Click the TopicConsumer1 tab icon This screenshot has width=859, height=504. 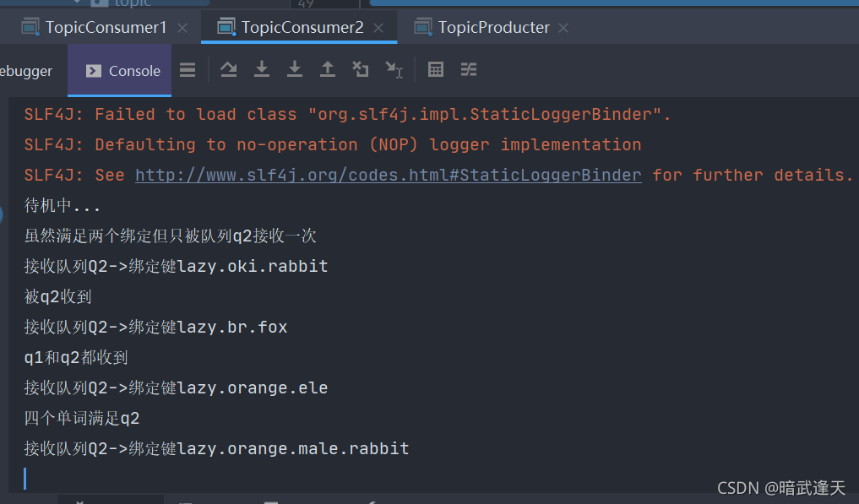30,27
